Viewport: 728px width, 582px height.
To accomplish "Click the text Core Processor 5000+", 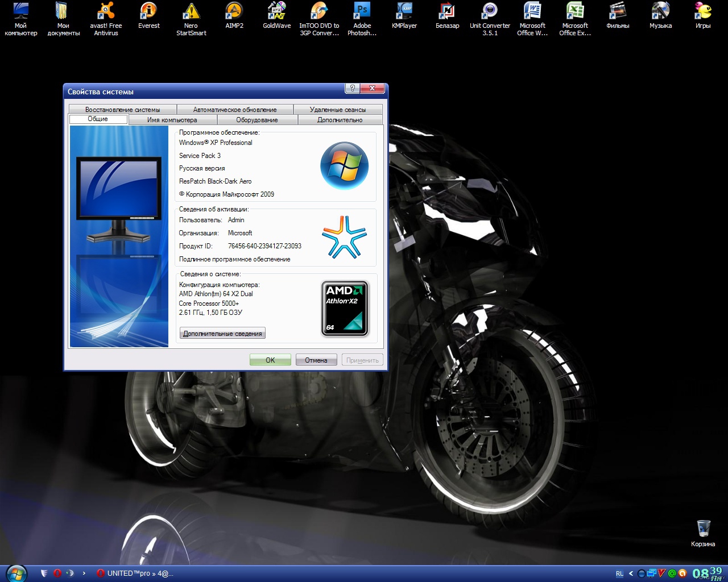I will (x=209, y=304).
